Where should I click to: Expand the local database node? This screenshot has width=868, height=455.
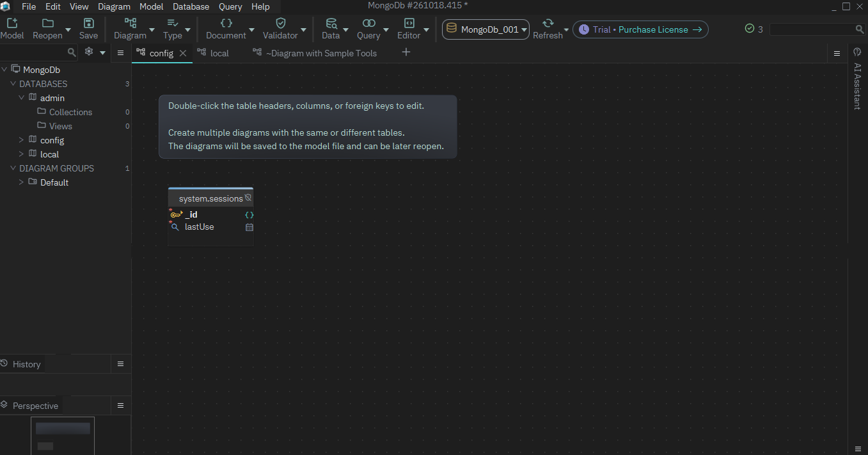point(21,154)
